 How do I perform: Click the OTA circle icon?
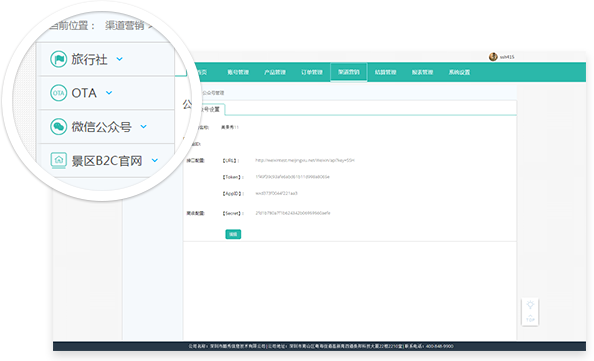[59, 93]
